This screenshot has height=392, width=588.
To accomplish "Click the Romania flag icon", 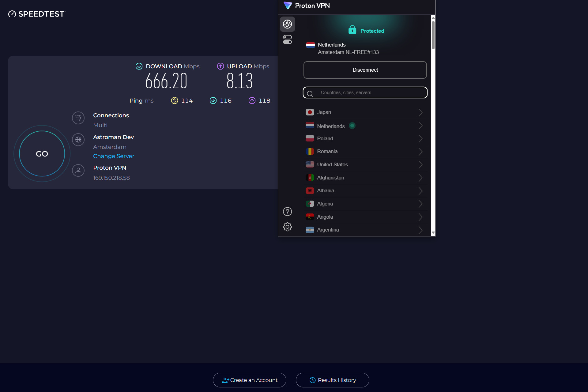I will 310,151.
